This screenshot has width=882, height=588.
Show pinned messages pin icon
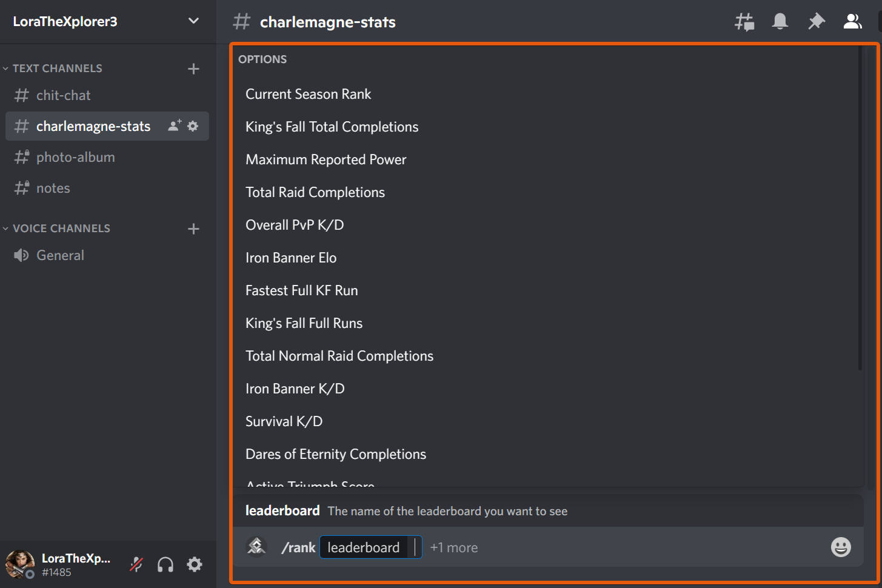[x=817, y=22]
